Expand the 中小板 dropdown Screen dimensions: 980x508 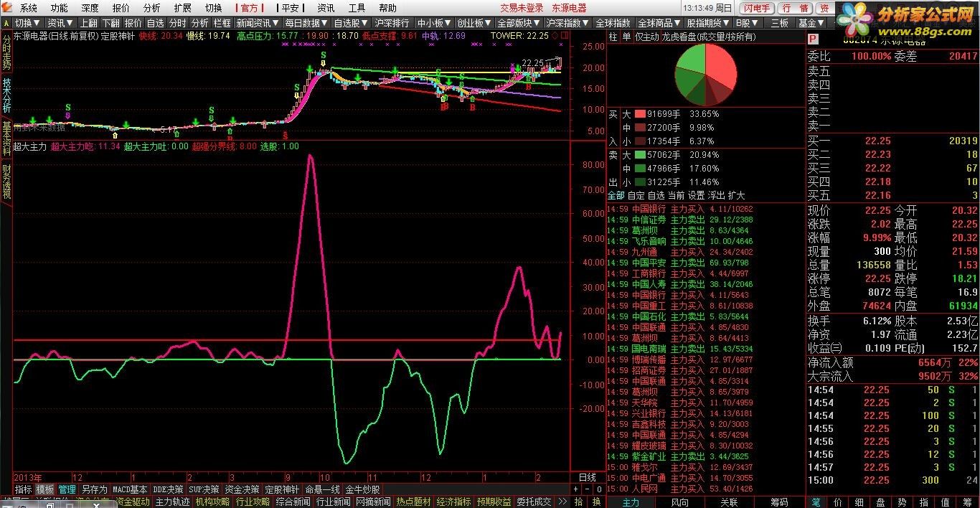coord(435,23)
